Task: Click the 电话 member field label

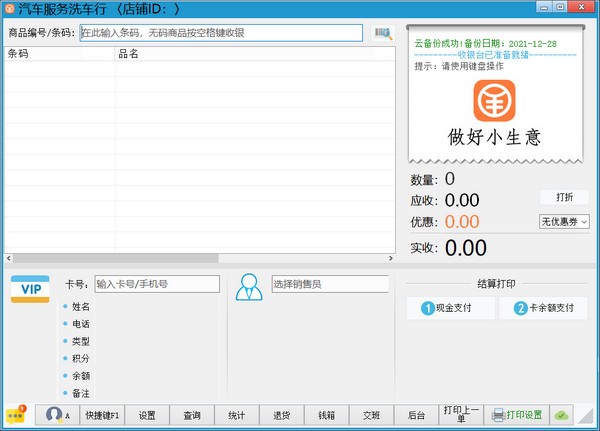Action: (x=81, y=324)
